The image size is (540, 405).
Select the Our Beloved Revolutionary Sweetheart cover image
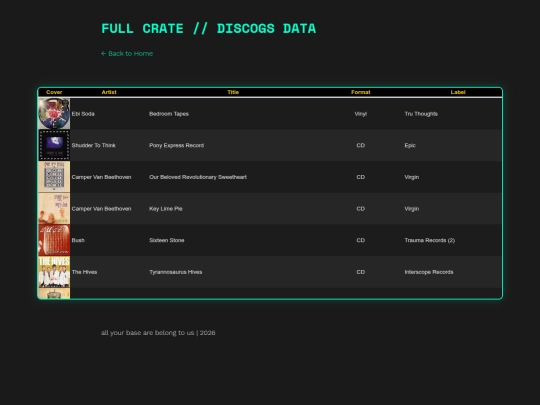tap(54, 177)
